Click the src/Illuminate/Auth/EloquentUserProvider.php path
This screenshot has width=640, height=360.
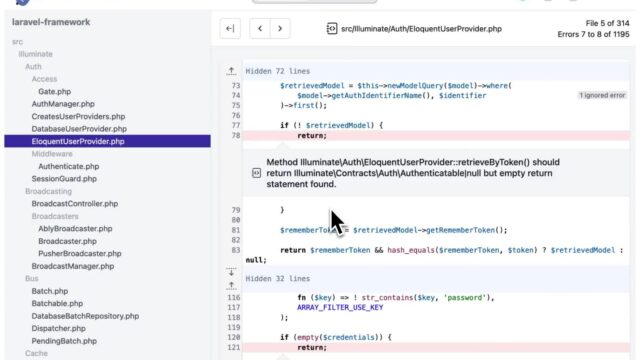(421, 29)
